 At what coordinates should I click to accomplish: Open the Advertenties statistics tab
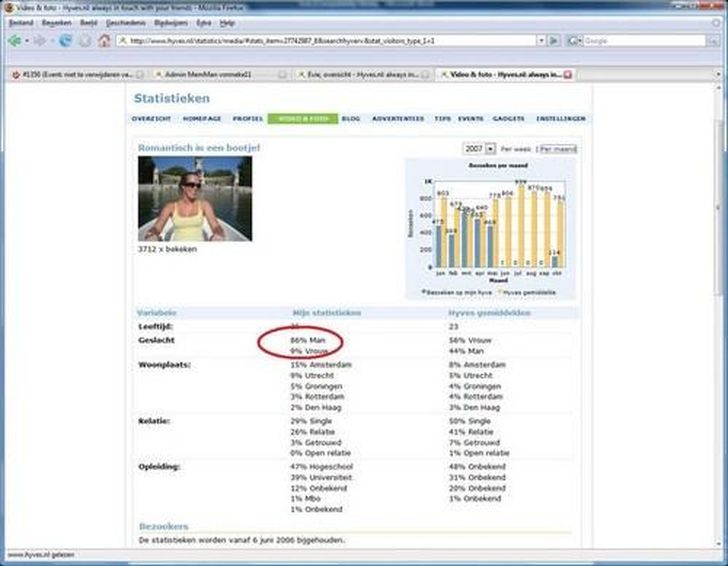click(x=397, y=118)
